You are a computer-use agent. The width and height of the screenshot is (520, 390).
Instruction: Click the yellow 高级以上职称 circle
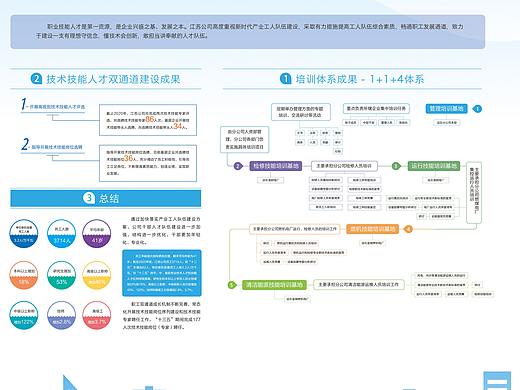[97, 275]
